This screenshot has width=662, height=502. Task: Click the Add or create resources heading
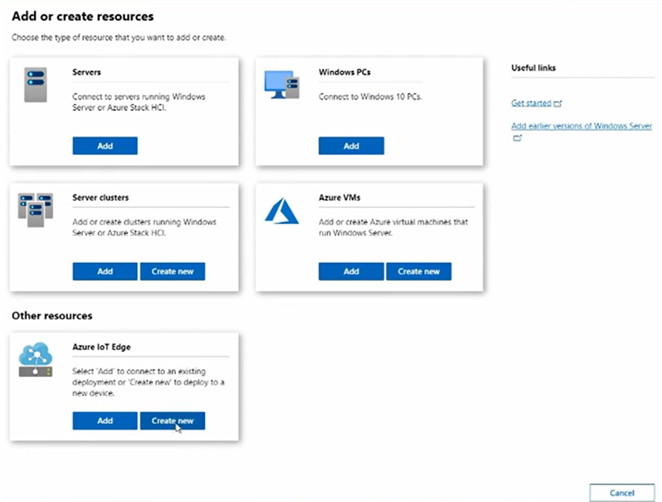pyautogui.click(x=83, y=16)
